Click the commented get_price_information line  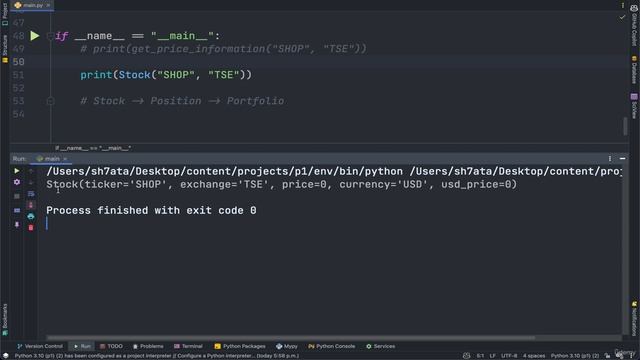click(223, 49)
